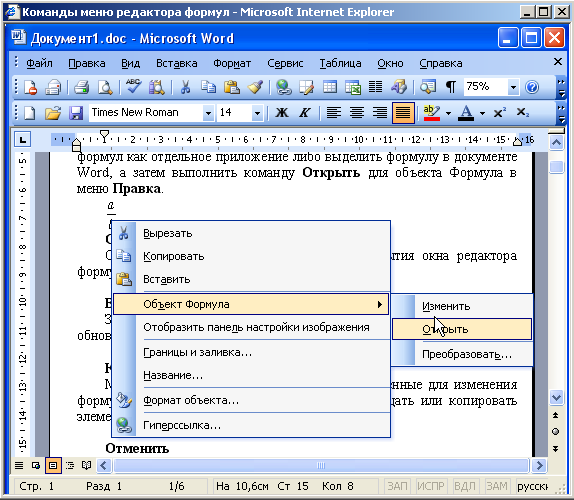
Task: Toggle Bold (Ж) formatting
Action: (282, 113)
